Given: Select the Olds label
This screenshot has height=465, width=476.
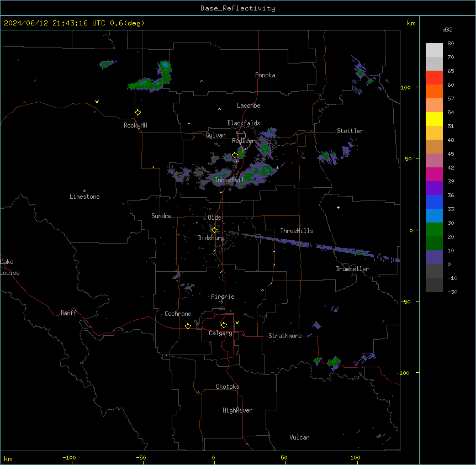Looking at the screenshot, I should tap(214, 218).
